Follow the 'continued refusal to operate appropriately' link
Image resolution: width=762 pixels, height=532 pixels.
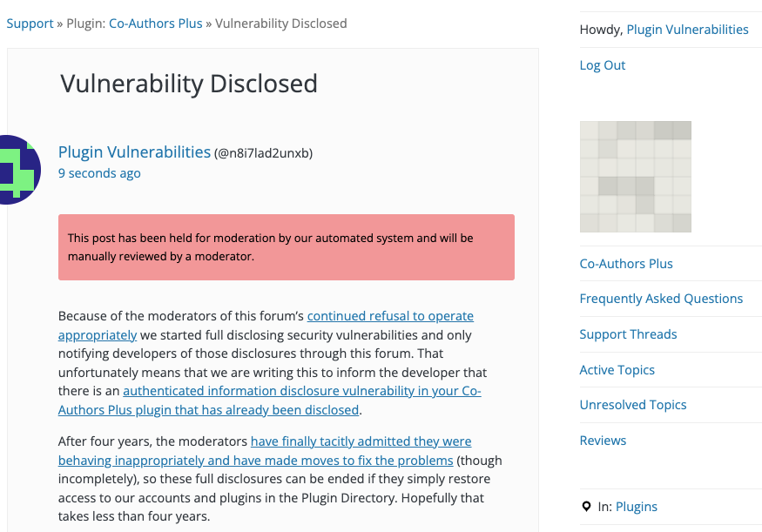(266, 325)
